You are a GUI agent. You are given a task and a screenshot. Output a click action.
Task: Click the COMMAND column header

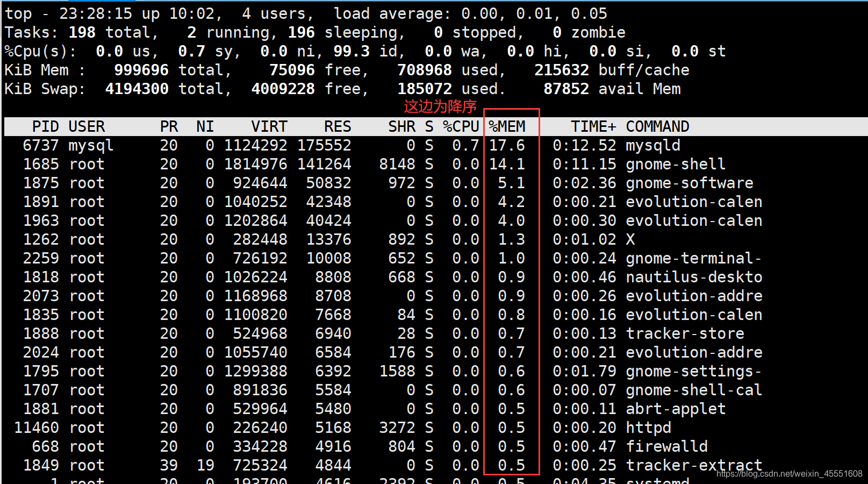click(657, 126)
